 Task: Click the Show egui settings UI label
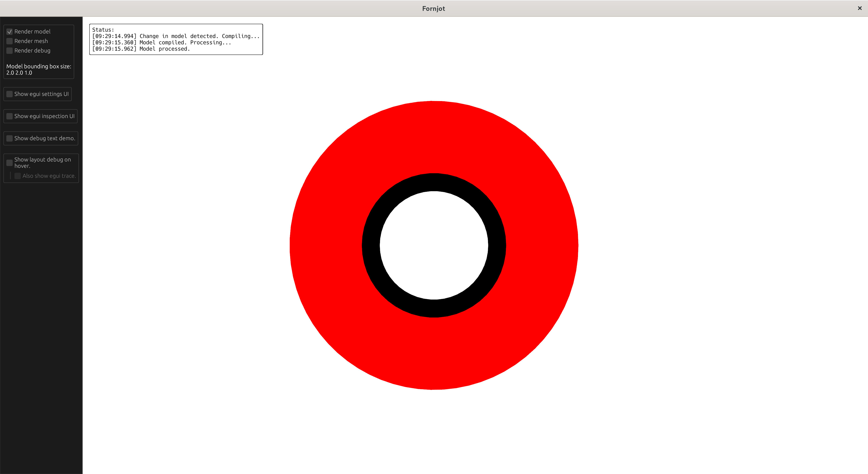(41, 94)
